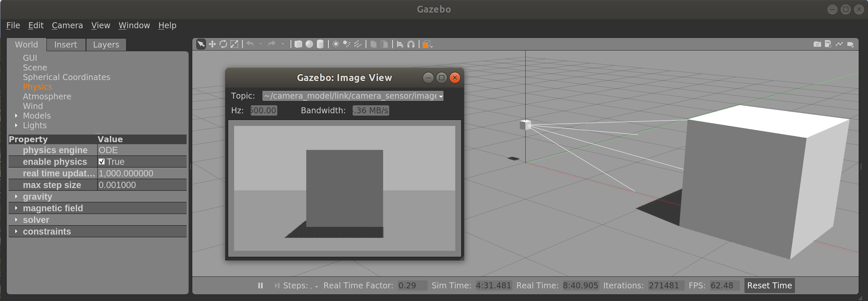This screenshot has width=868, height=301.
Task: Click the Reset Time button
Action: tap(769, 285)
